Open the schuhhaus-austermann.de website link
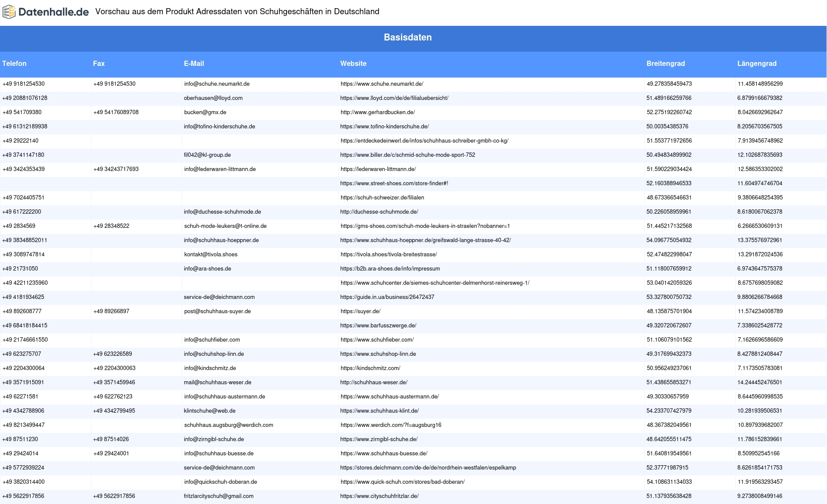This screenshot has width=827, height=504. coord(389,397)
